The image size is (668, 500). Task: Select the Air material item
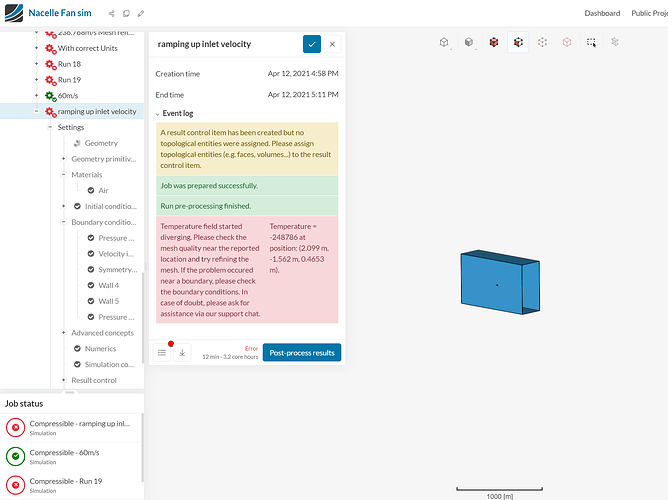104,190
